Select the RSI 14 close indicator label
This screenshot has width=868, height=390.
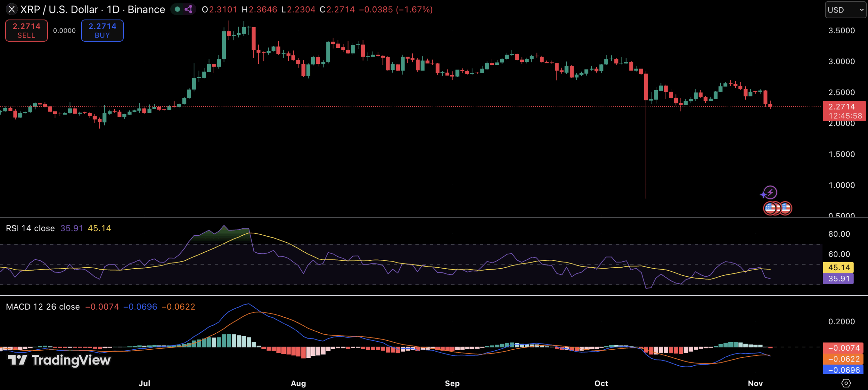click(x=30, y=228)
